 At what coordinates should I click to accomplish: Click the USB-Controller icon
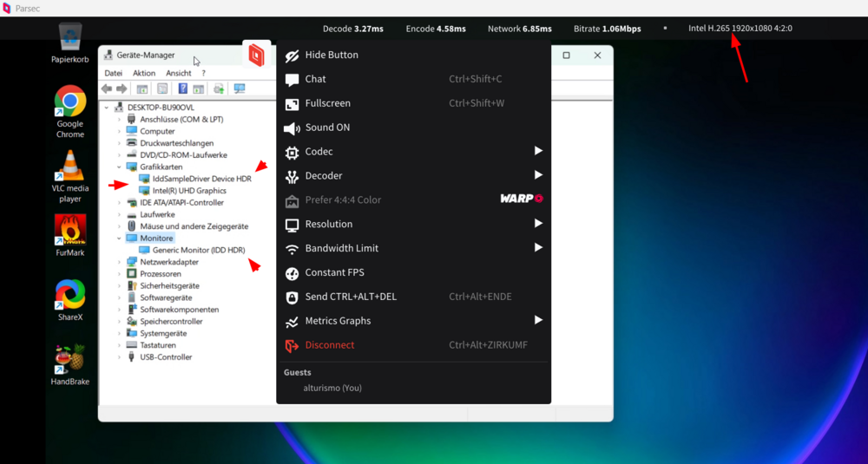point(131,356)
